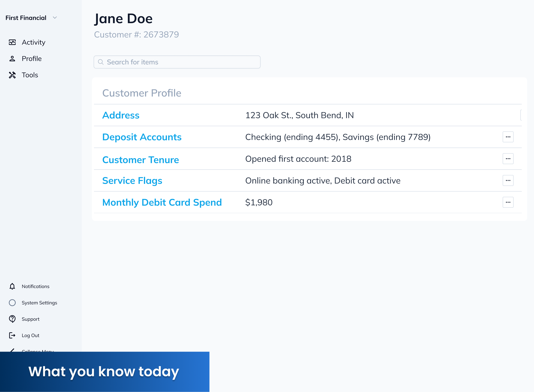Click the Log Out arrow icon
The image size is (534, 392).
click(12, 335)
